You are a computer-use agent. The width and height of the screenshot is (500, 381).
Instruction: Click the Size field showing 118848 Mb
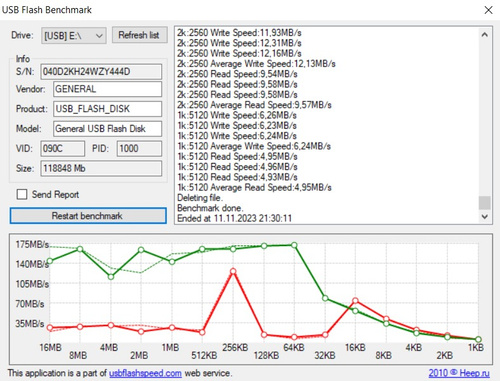[101, 168]
